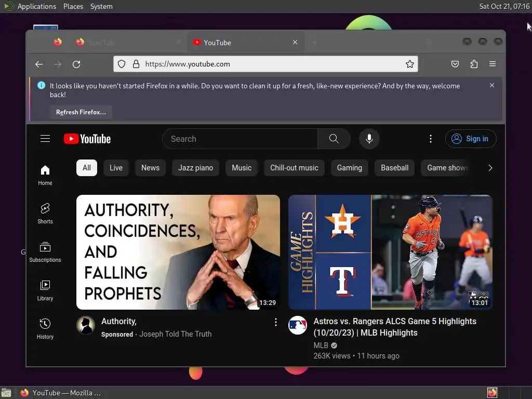Open a new tab with plus button
The image size is (532, 399).
(314, 43)
